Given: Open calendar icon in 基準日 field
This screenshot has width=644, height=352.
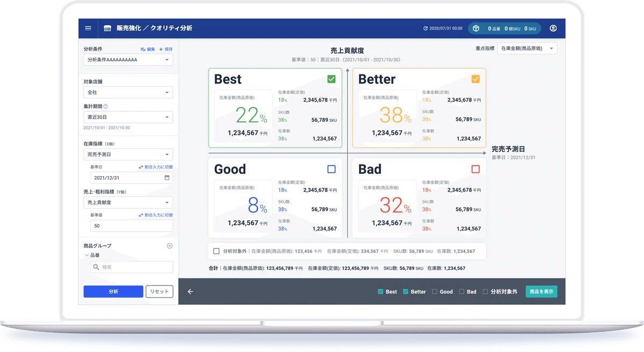Looking at the screenshot, I should click(x=167, y=178).
